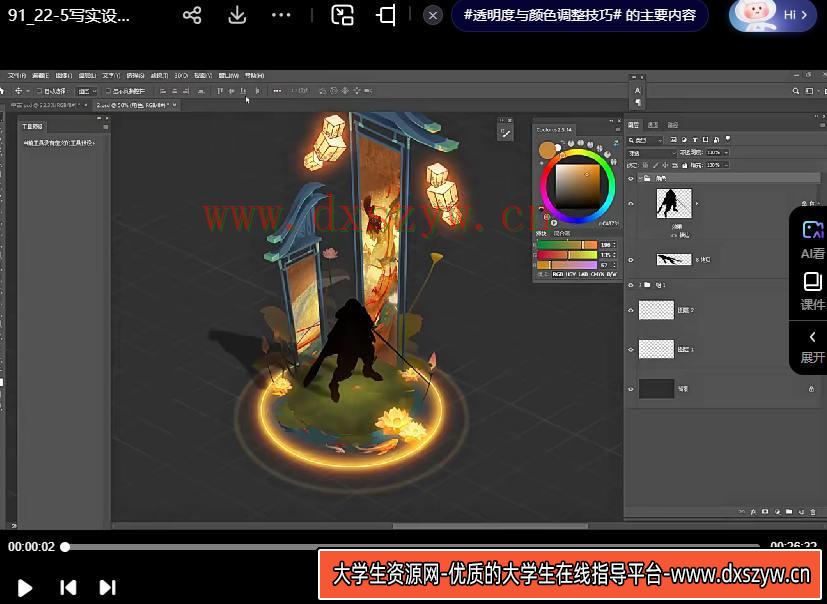Select the LAB slider mode in Coolorus
This screenshot has height=604, width=827.
(x=584, y=274)
